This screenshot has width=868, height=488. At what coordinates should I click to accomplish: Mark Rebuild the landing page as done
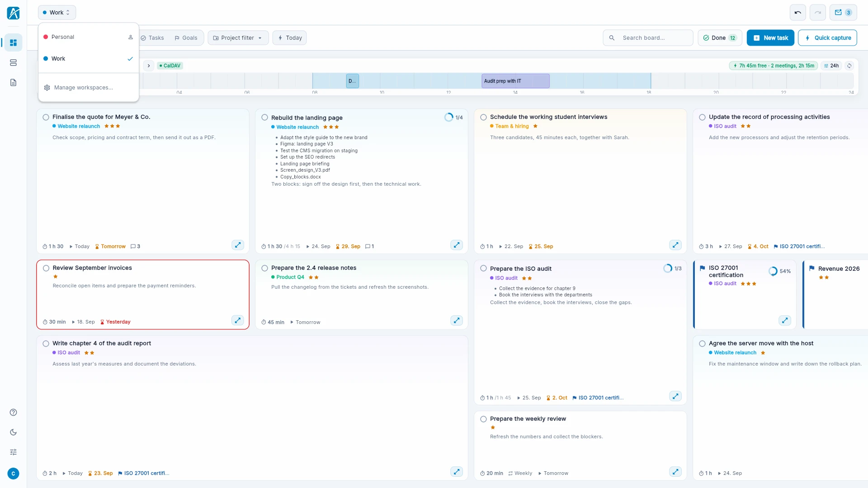point(264,117)
